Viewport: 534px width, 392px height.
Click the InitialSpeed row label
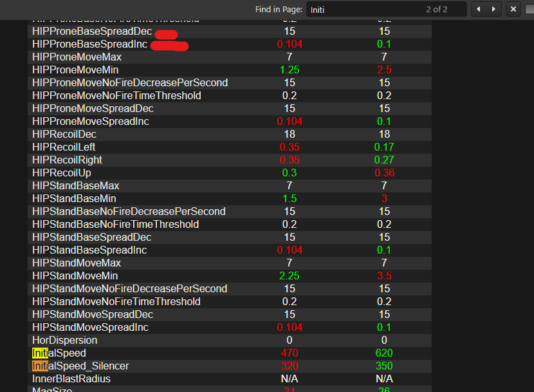coord(59,353)
